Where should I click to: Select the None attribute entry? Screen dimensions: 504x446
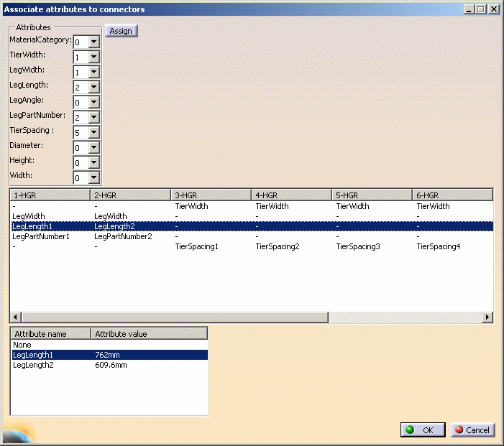[22, 345]
